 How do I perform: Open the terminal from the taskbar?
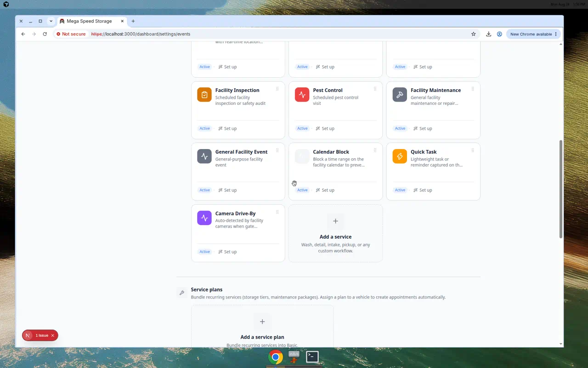coord(312,357)
